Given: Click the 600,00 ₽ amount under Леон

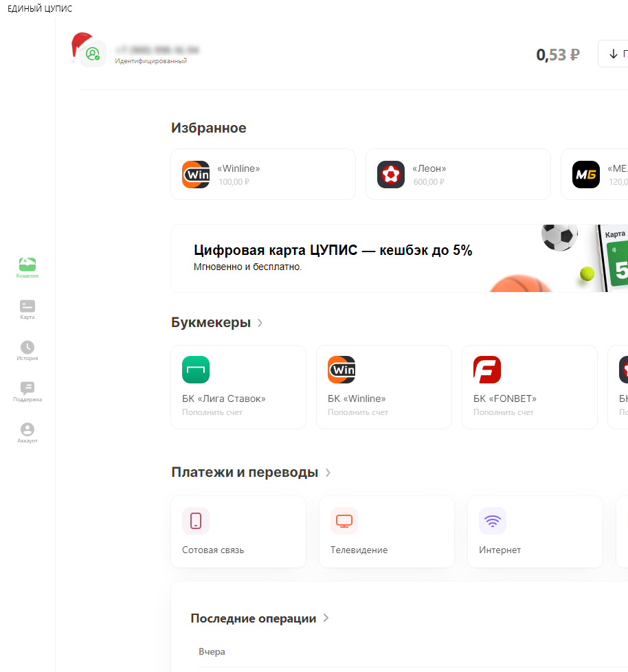Looking at the screenshot, I should 429,182.
